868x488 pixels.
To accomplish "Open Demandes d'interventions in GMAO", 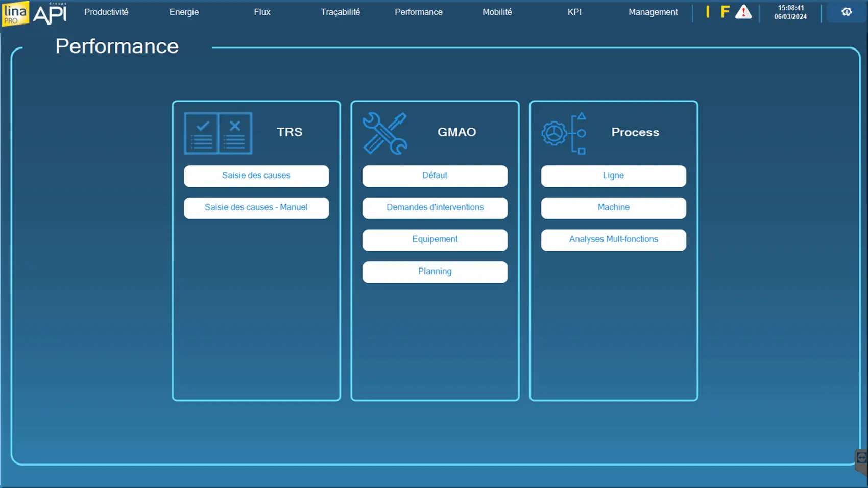I will click(435, 208).
